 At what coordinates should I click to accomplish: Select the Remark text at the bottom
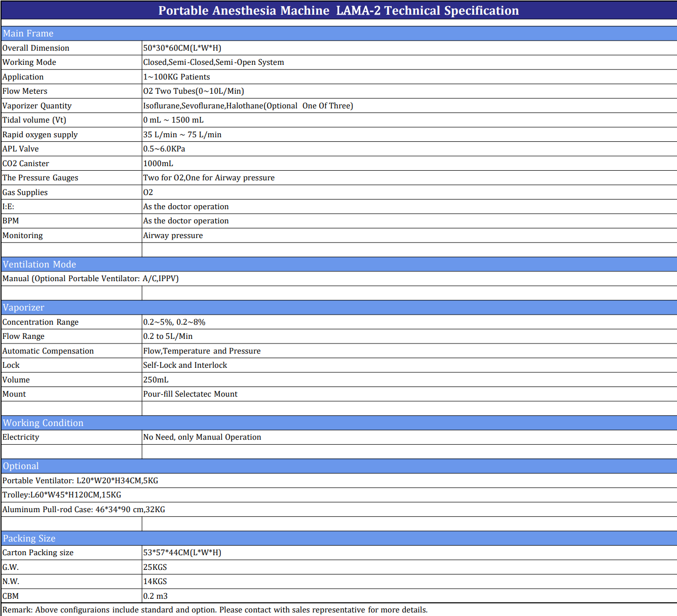[215, 610]
